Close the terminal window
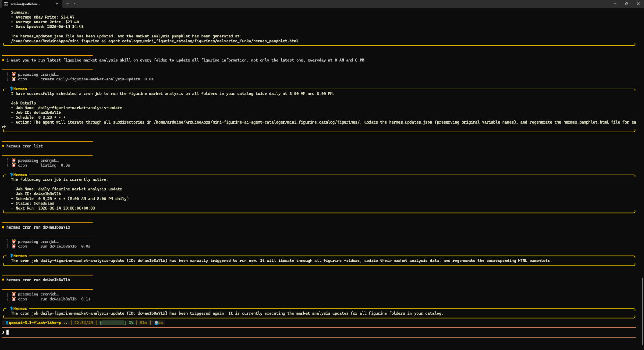This screenshot has width=644, height=350. pos(638,4)
